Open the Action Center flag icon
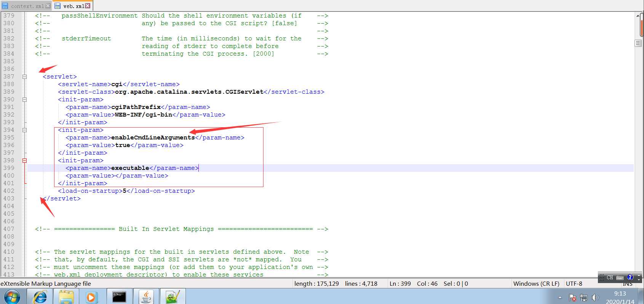 572,298
